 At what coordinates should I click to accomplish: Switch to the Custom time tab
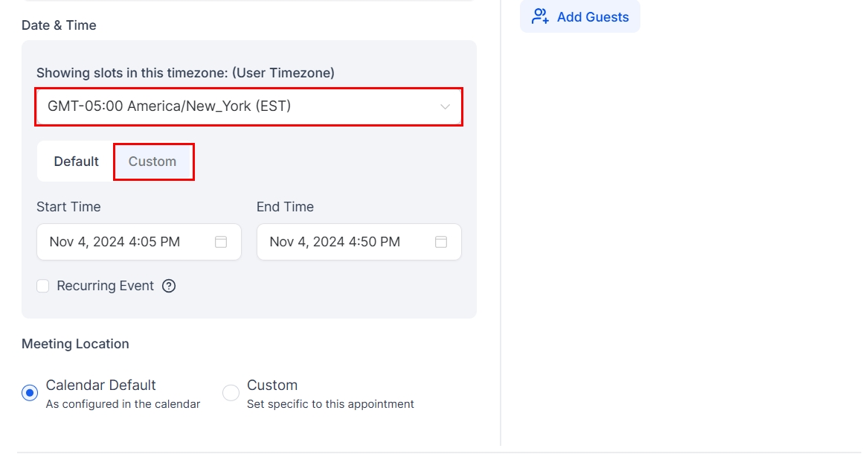tap(152, 162)
